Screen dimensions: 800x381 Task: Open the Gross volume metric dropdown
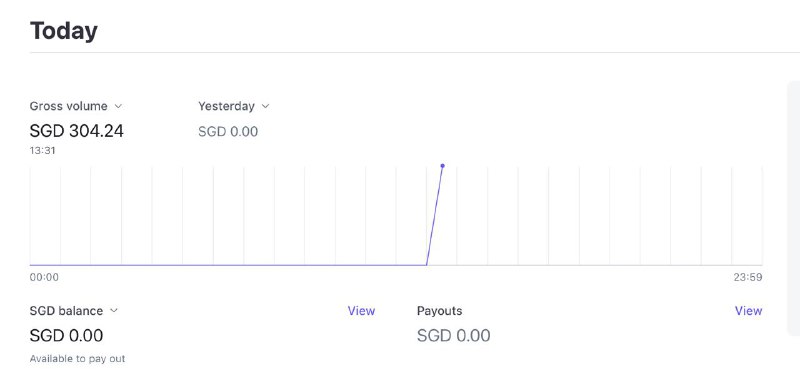(76, 106)
